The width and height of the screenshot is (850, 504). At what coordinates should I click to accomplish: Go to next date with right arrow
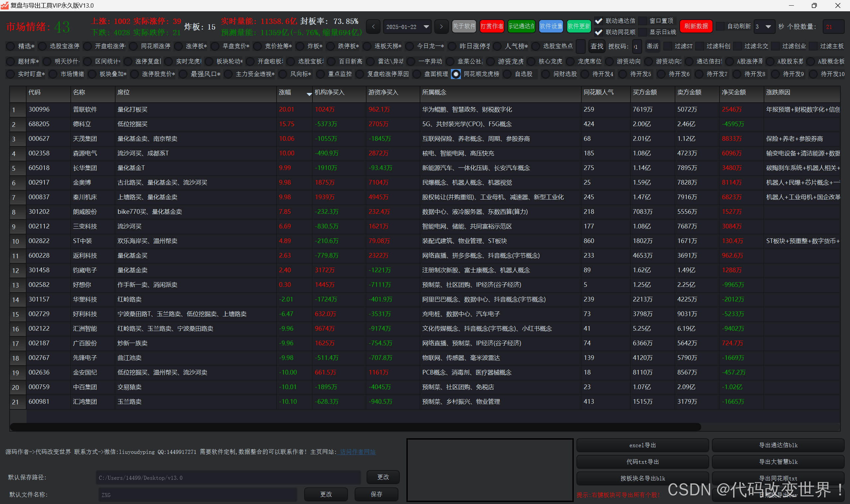(441, 27)
